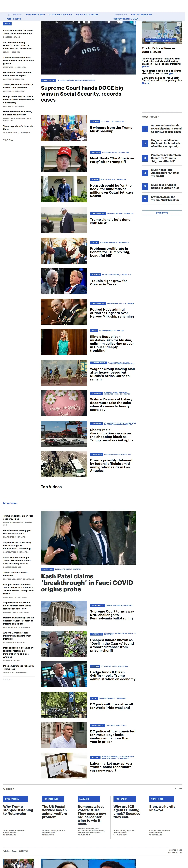Click LGBTQ tag above DC park story
Image resolution: width=188 pixels, height=868 pixels.
click(x=94, y=698)
